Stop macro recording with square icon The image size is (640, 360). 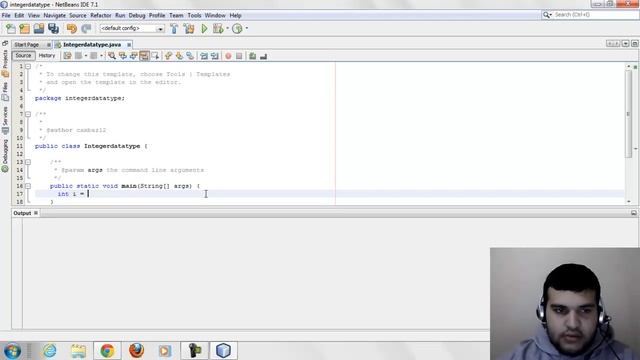[x=239, y=56]
